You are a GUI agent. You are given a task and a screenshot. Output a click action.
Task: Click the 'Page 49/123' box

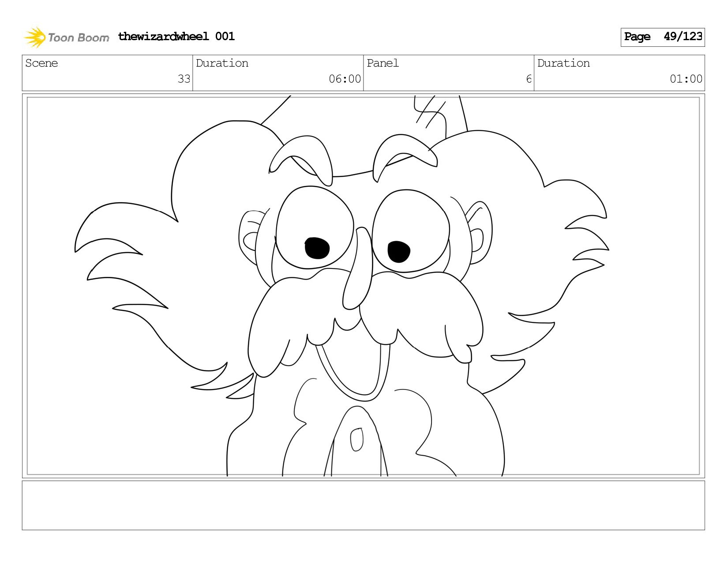tap(662, 37)
